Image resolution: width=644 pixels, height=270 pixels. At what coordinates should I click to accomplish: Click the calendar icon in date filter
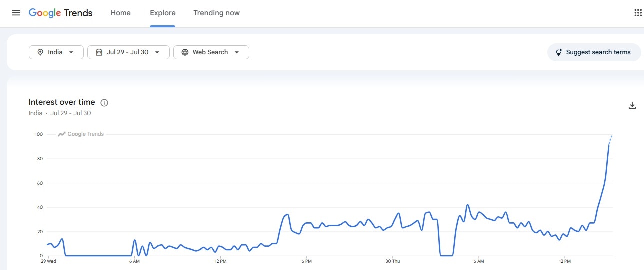(x=99, y=52)
